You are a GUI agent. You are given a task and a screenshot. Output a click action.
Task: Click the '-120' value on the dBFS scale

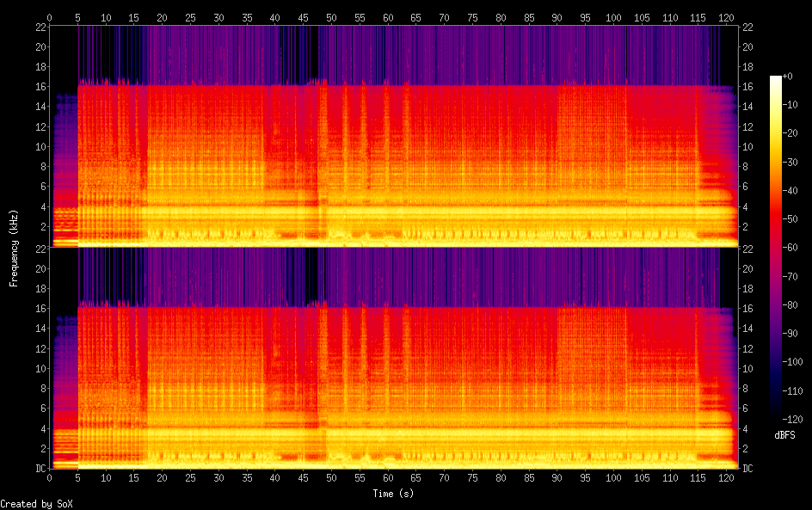(x=792, y=420)
